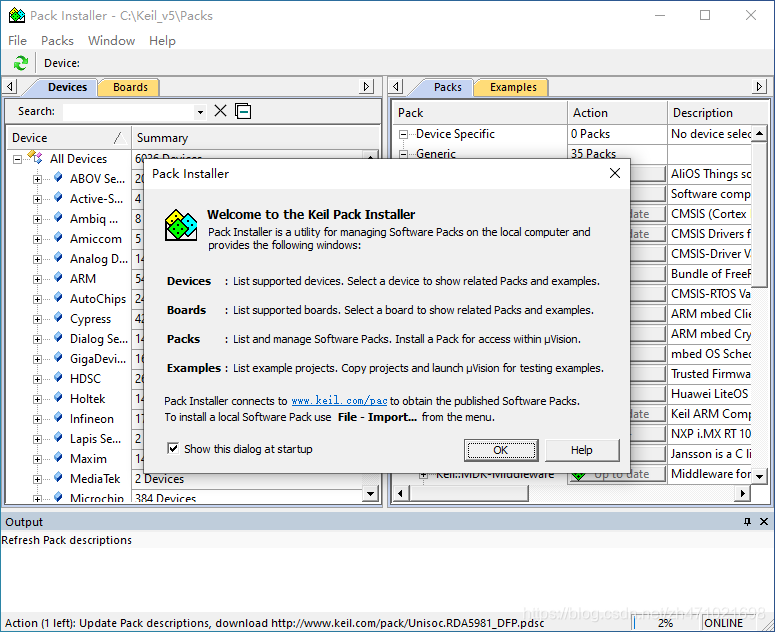775x632 pixels.
Task: Click the Summary column header
Action: click(256, 138)
